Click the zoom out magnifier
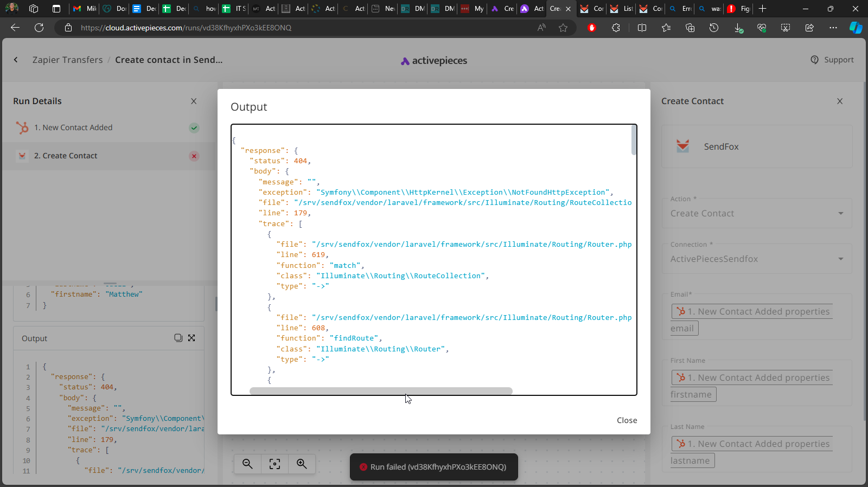 click(247, 464)
